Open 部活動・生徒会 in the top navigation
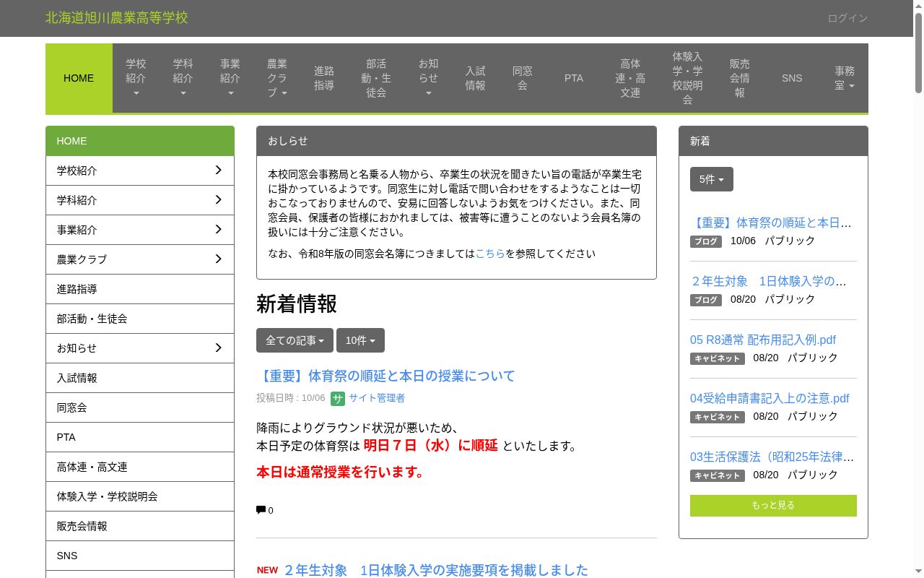Viewport: 924px width, 578px height. (x=376, y=78)
